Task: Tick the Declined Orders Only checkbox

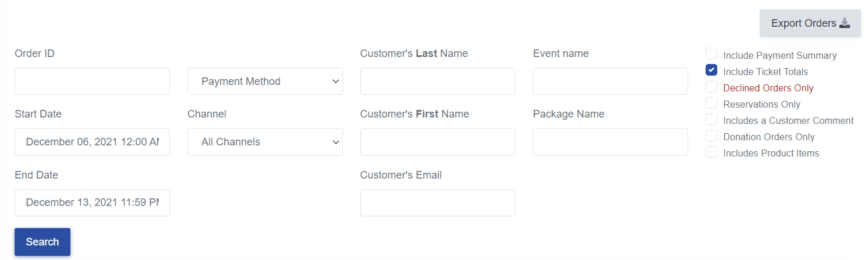Action: pos(711,87)
